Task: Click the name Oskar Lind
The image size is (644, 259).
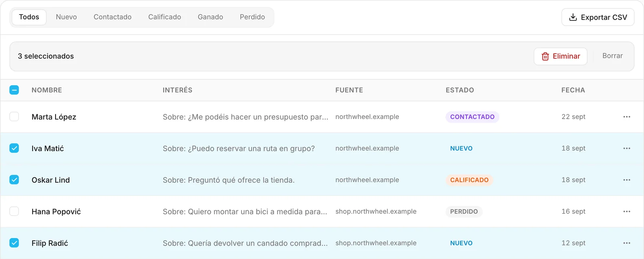Action: [51, 180]
